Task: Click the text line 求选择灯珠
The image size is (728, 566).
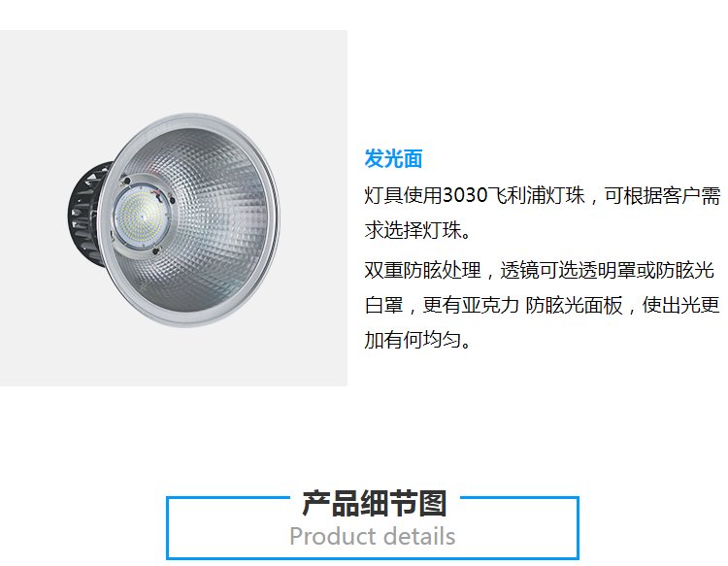Action: (x=417, y=230)
